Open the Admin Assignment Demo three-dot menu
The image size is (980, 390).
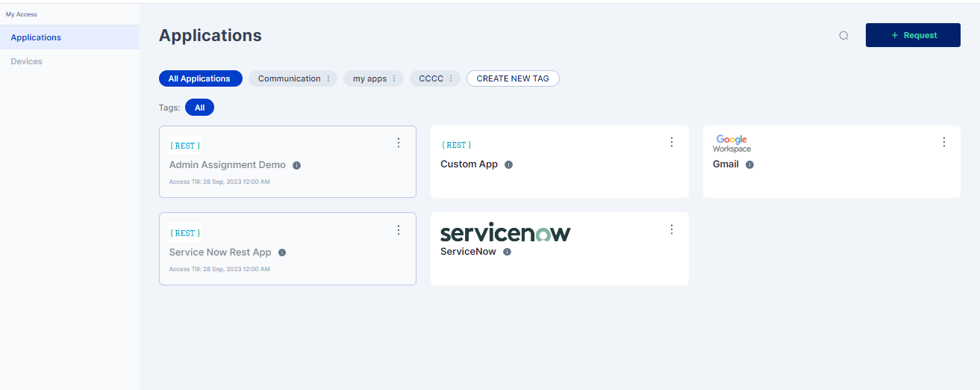(399, 143)
